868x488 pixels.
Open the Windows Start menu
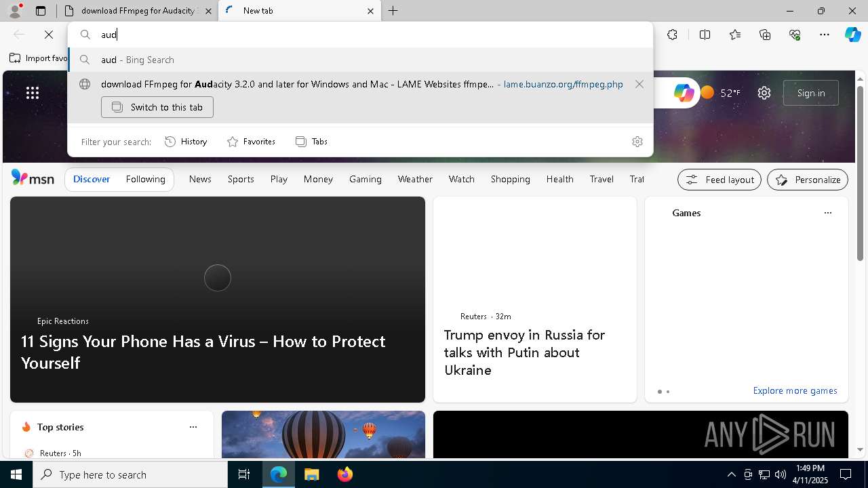click(16, 474)
